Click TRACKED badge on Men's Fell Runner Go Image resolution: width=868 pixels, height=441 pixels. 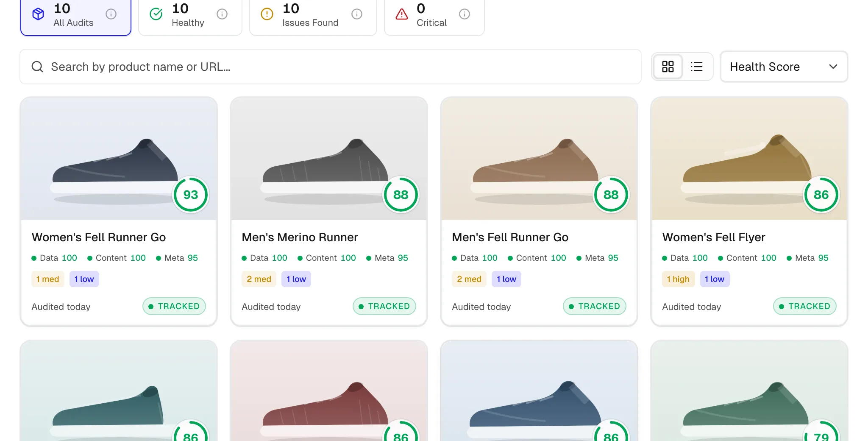(x=595, y=306)
